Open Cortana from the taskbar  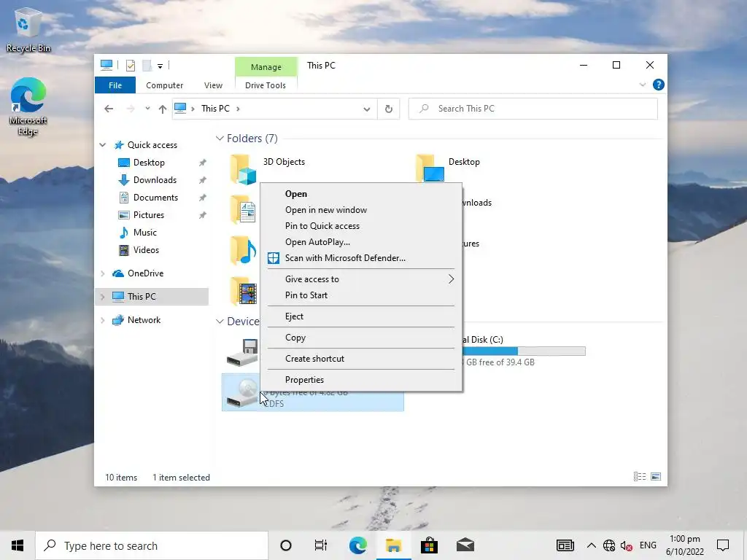286,545
